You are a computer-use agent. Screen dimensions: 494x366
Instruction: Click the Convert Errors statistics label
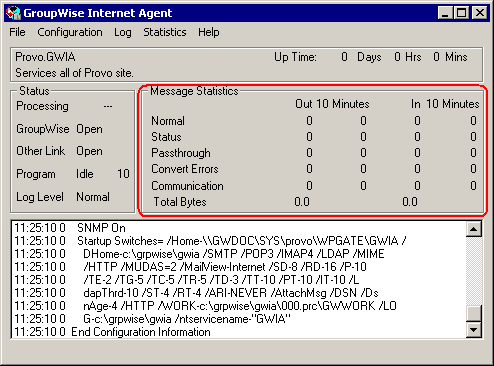(185, 169)
